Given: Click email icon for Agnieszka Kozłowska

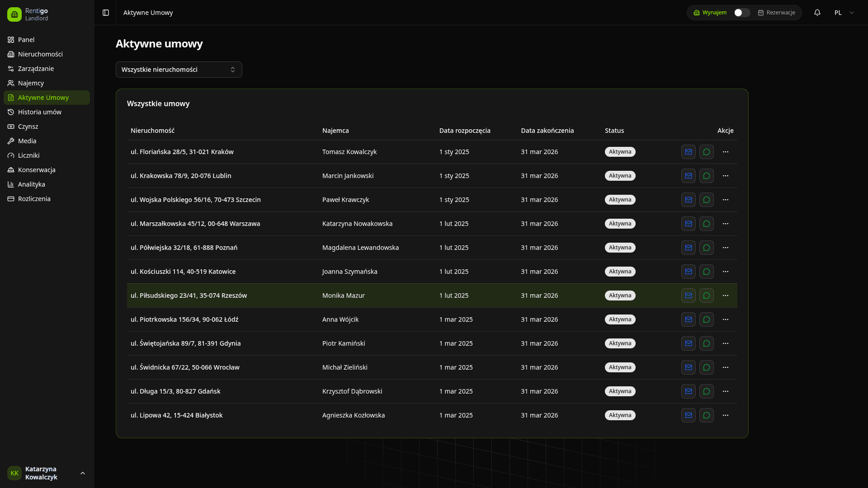Looking at the screenshot, I should (688, 415).
